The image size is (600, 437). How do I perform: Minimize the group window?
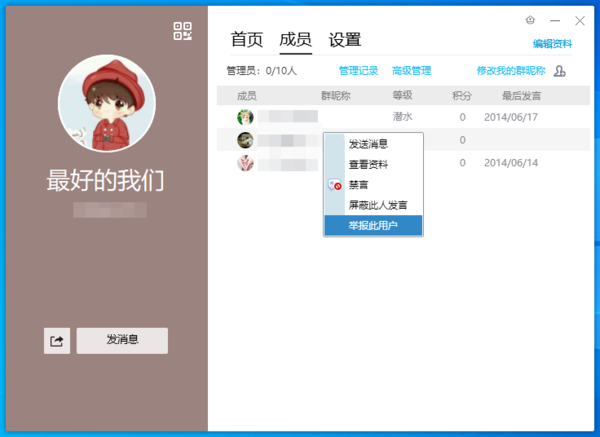coord(555,20)
